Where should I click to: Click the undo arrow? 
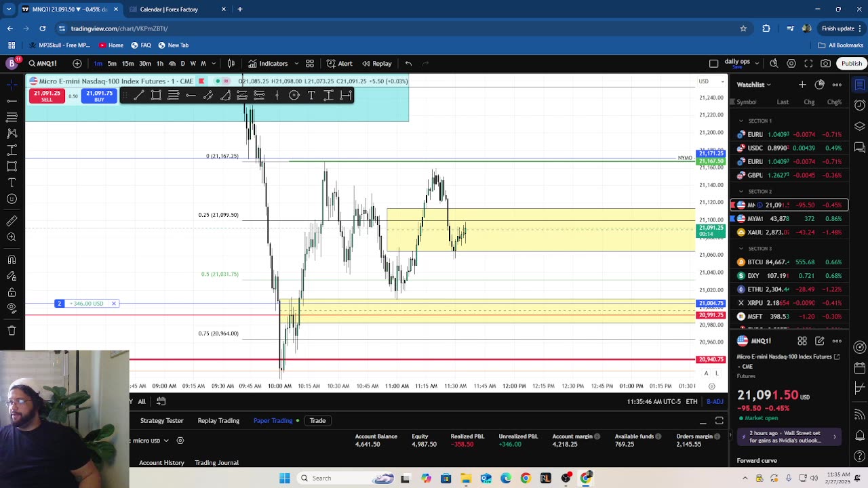[x=408, y=64]
